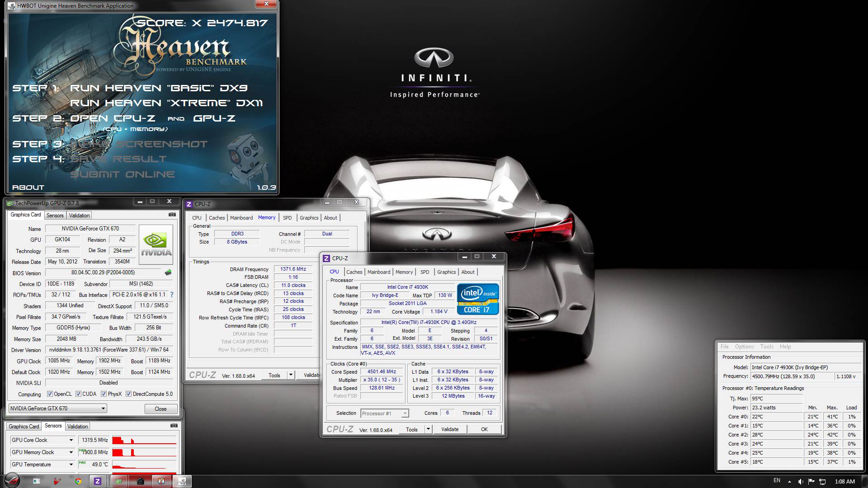Viewport: 868px width, 488px height.
Task: Click the EN language indicator
Action: pyautogui.click(x=777, y=480)
